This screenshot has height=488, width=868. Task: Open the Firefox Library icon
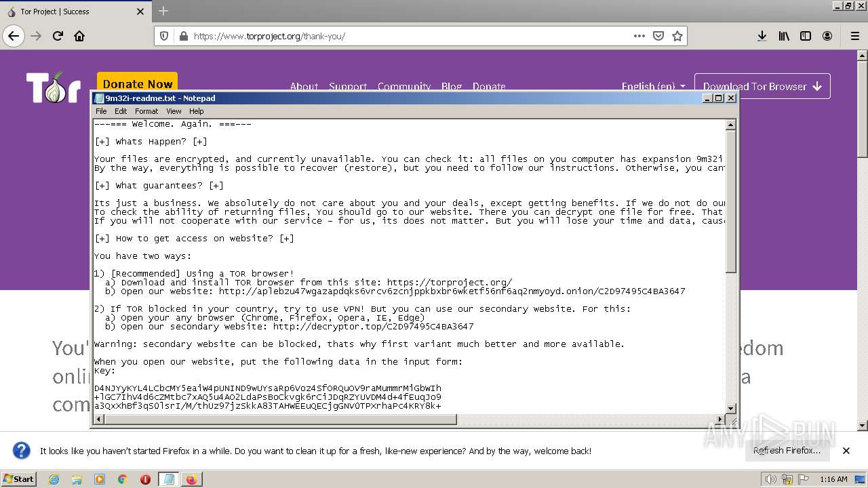pyautogui.click(x=784, y=36)
